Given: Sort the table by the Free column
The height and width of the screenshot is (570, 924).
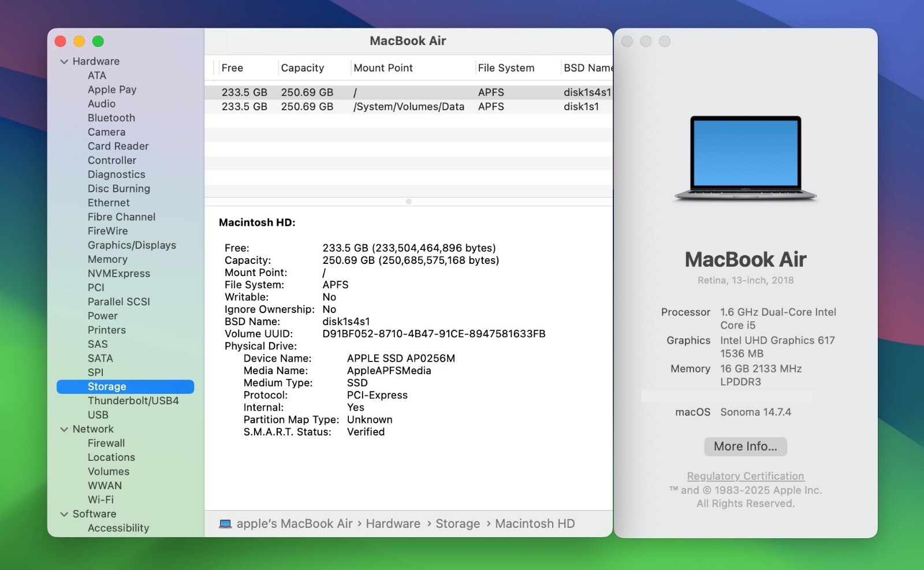Looking at the screenshot, I should (x=232, y=68).
